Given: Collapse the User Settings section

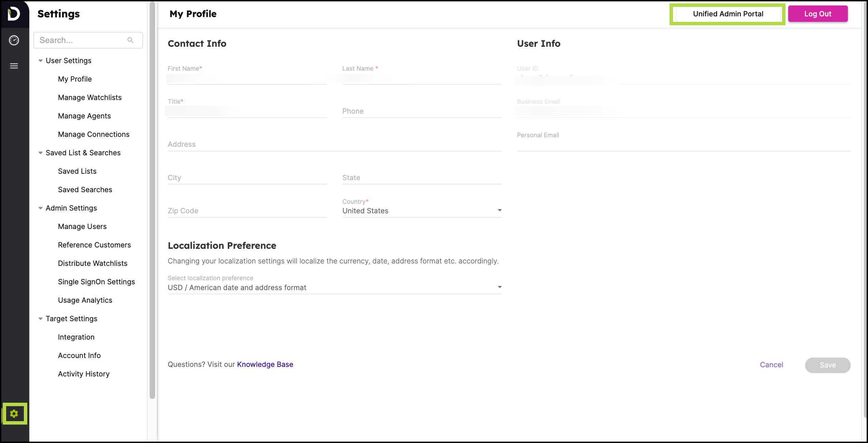Looking at the screenshot, I should tap(41, 61).
